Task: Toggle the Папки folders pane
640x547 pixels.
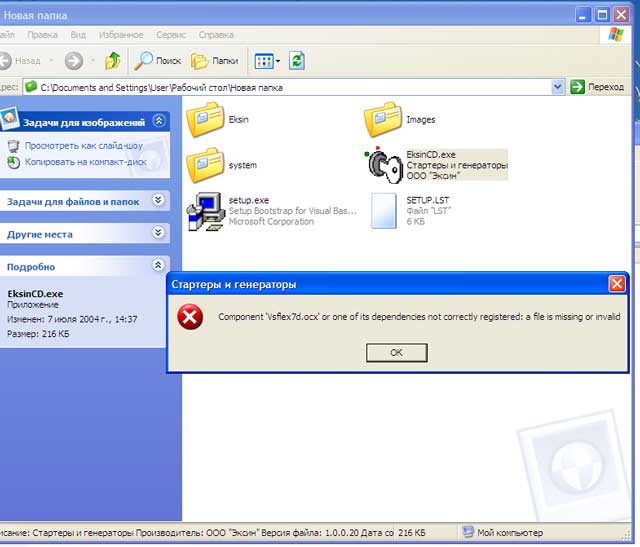Action: (215, 61)
